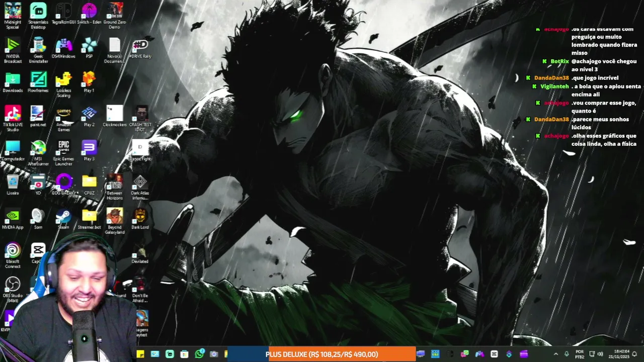Image resolution: width=644 pixels, height=362 pixels.
Task: Select the Play 2 emulator shortcut
Action: point(89,117)
